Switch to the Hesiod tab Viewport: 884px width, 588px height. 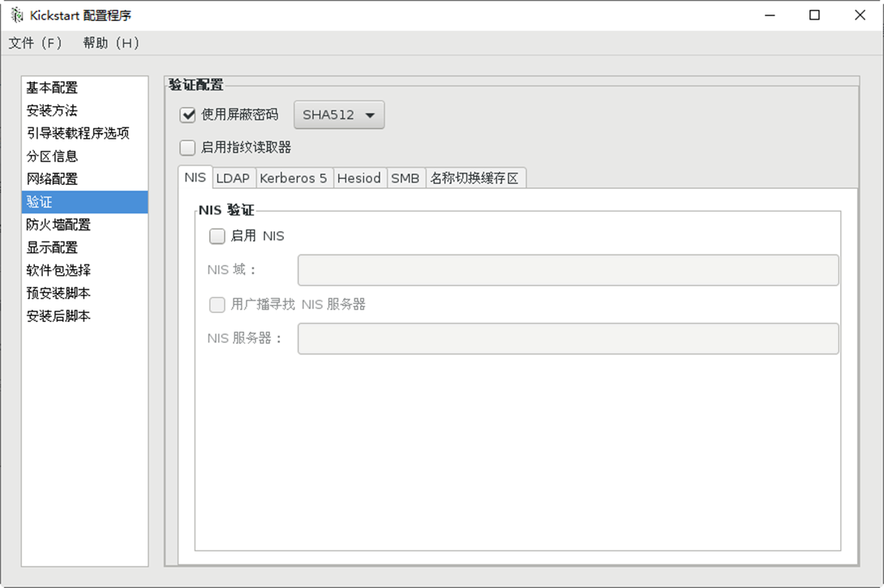coord(359,178)
